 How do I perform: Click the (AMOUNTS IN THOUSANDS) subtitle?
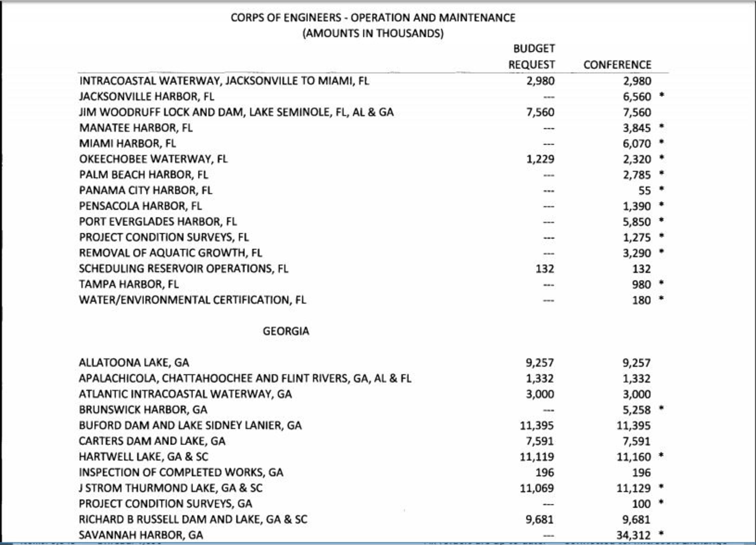pyautogui.click(x=373, y=34)
